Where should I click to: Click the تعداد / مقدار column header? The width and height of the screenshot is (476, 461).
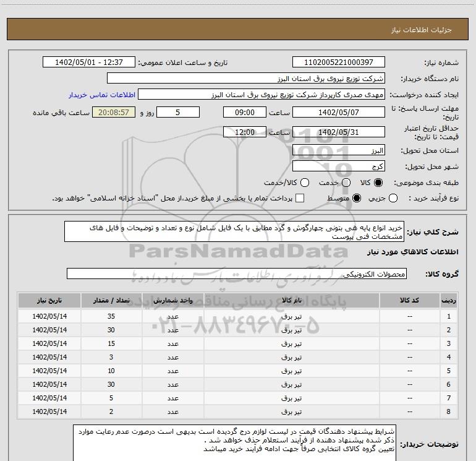point(111,301)
